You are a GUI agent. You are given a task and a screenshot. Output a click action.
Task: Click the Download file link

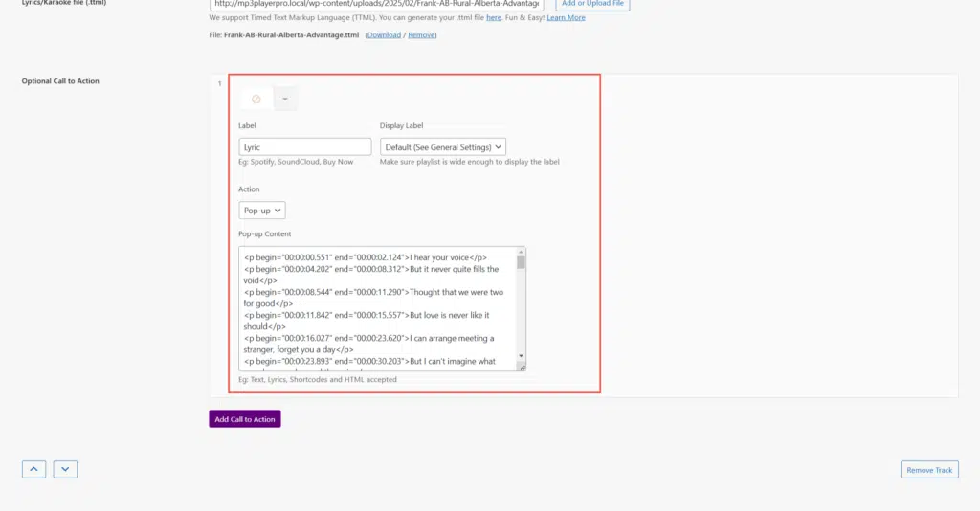[384, 35]
